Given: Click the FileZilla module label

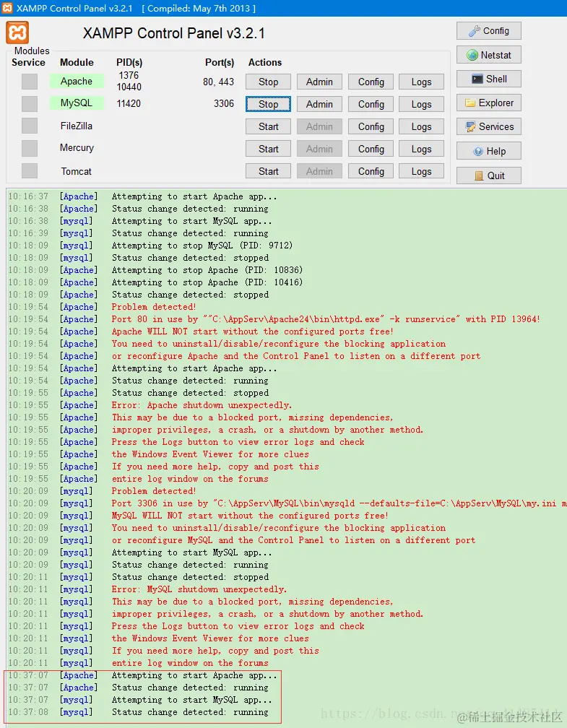Looking at the screenshot, I should pyautogui.click(x=76, y=126).
